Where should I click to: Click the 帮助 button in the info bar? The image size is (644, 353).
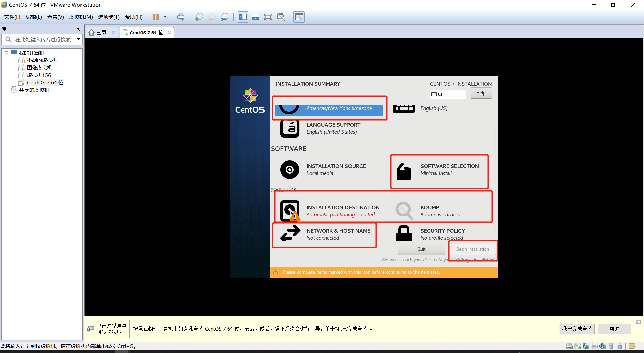614,329
